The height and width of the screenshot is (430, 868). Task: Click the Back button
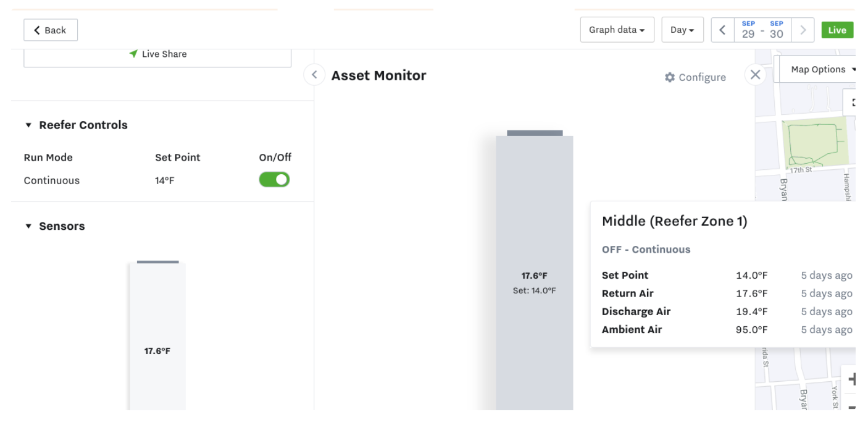[50, 30]
